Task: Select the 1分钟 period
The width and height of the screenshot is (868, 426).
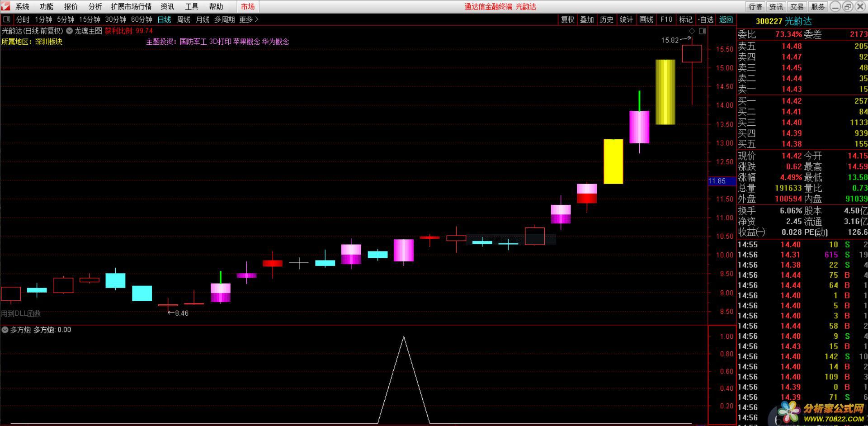Action: tap(44, 19)
